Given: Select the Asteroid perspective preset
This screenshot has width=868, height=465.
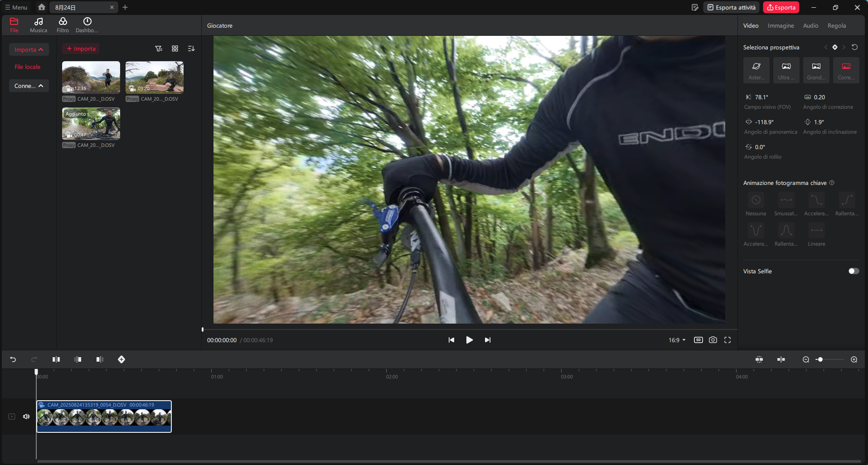Looking at the screenshot, I should click(756, 70).
